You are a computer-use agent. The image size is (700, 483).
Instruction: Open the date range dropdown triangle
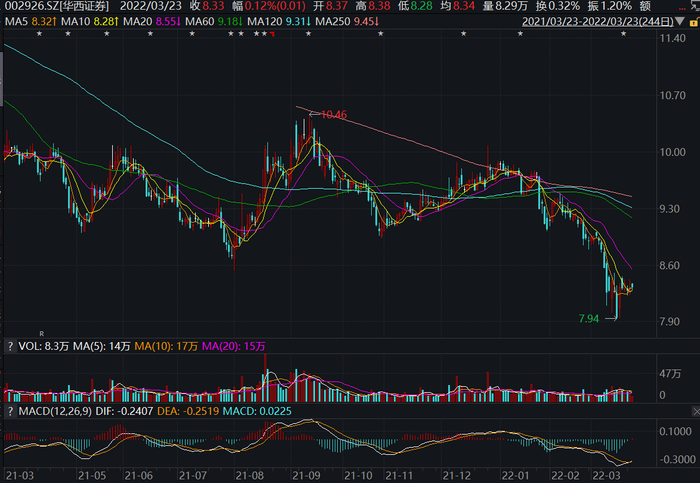[680, 21]
